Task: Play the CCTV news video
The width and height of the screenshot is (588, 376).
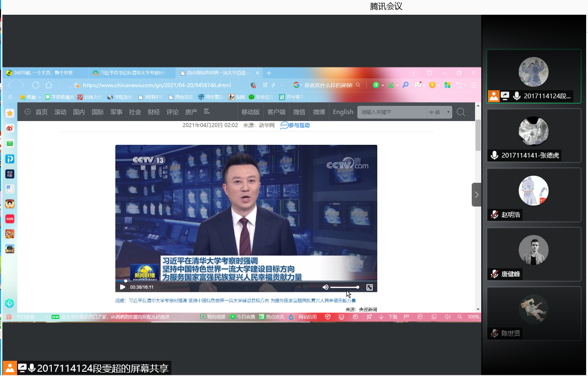Action: [x=122, y=287]
